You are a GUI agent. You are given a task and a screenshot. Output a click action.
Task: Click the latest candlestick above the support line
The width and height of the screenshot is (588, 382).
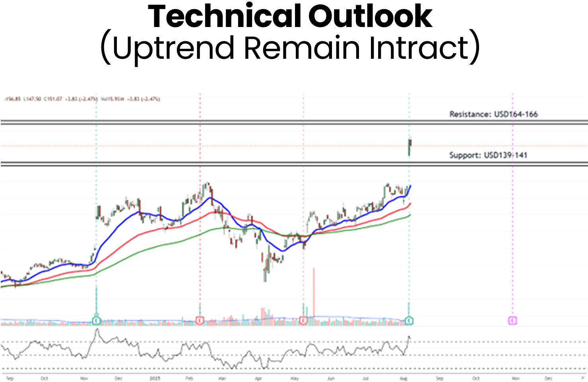coord(409,147)
